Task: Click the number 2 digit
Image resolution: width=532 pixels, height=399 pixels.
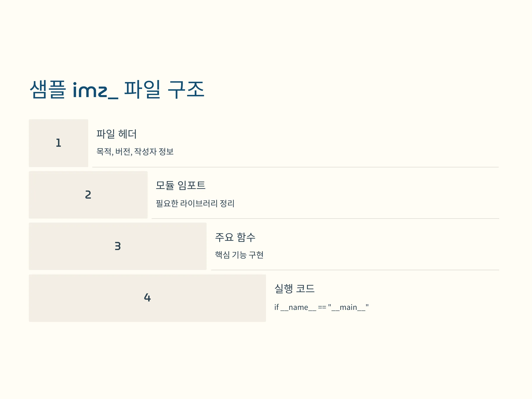Action: click(x=88, y=195)
